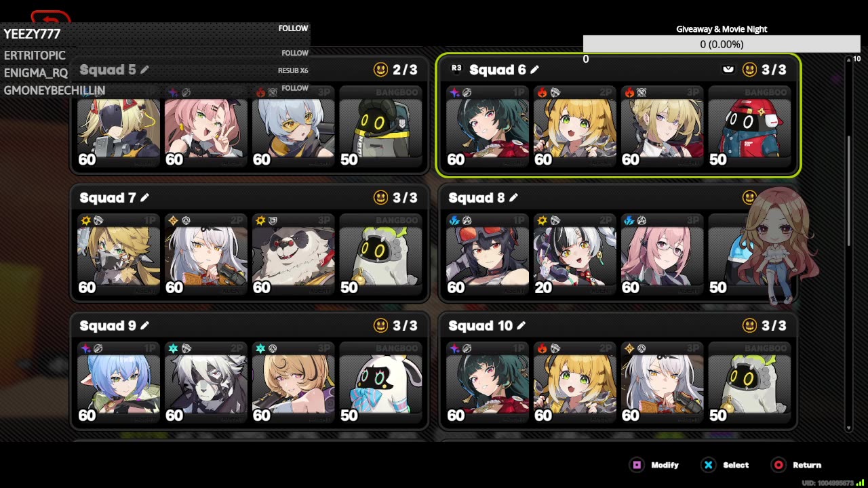Click the Squad 5 title
Screen dimensions: 868x488
[x=108, y=70]
